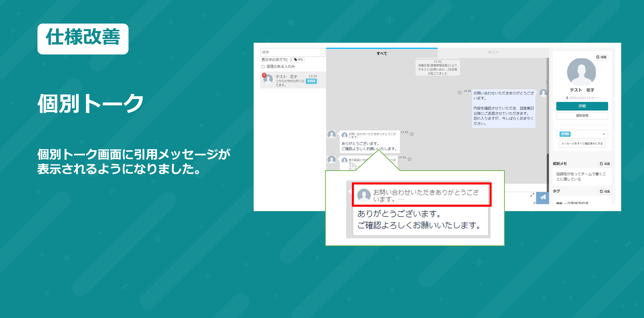The width and height of the screenshot is (644, 318).
Task: Edit the タグ section
Action: tap(605, 192)
